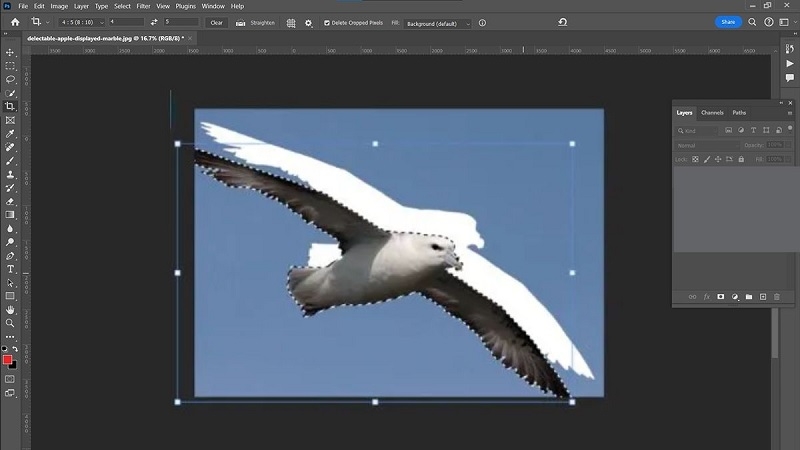Switch to the Channels tab

(712, 113)
